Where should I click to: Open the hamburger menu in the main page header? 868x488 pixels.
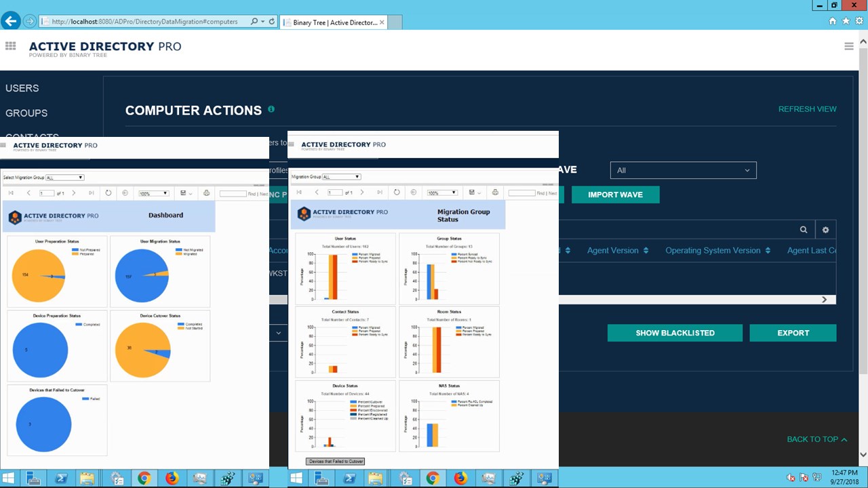[x=849, y=46]
